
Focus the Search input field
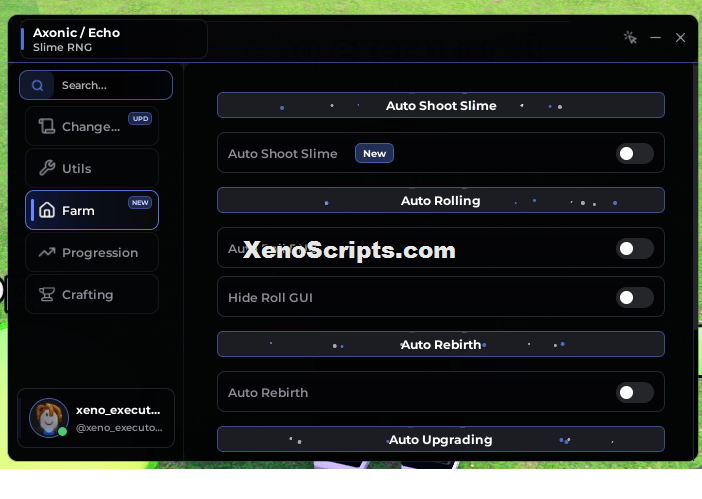coord(96,85)
